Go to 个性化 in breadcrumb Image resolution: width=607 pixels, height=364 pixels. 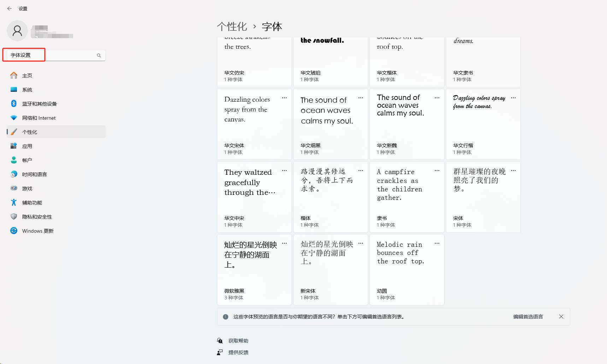pyautogui.click(x=232, y=26)
